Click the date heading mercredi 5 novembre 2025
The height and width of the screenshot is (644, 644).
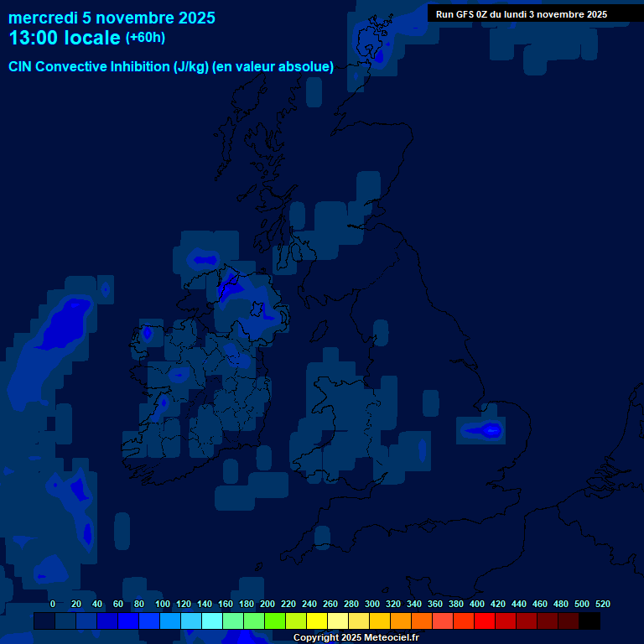click(x=112, y=18)
